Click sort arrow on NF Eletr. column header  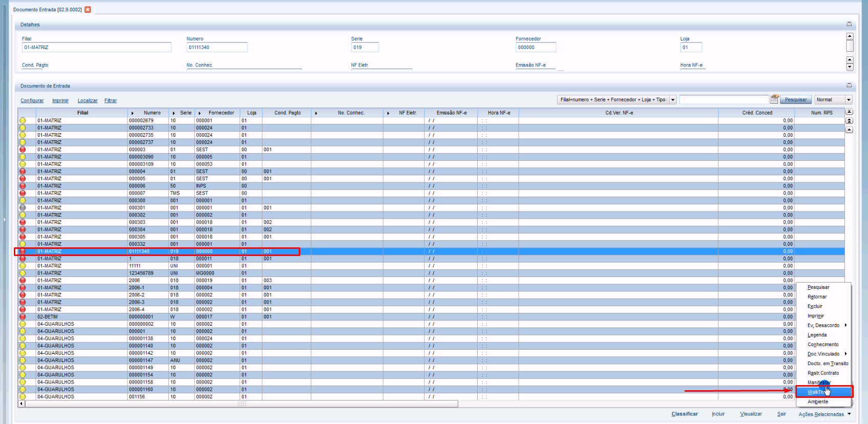point(388,113)
